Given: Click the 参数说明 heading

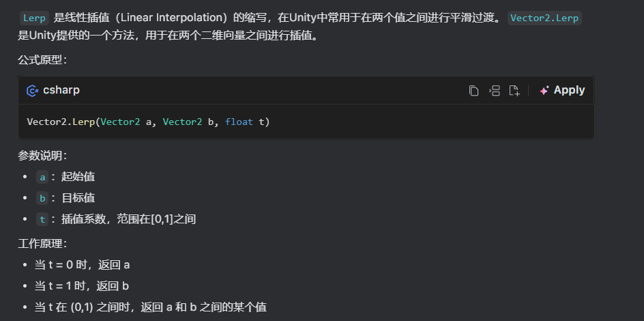Looking at the screenshot, I should (42, 156).
